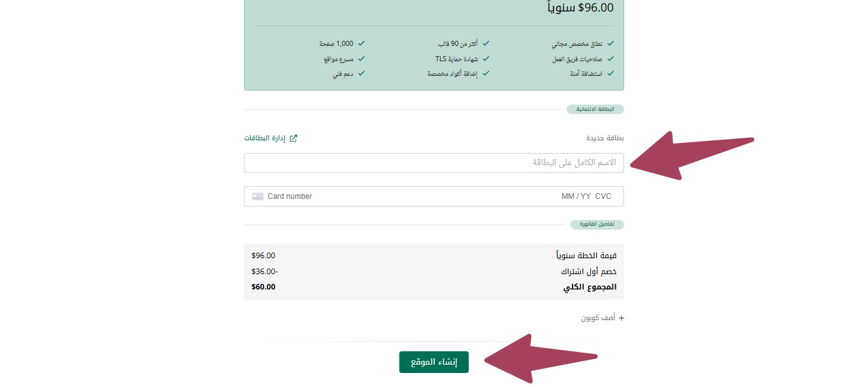Click the checkmark next to 1,000 صفحة
The width and height of the screenshot is (868, 387).
tap(361, 44)
